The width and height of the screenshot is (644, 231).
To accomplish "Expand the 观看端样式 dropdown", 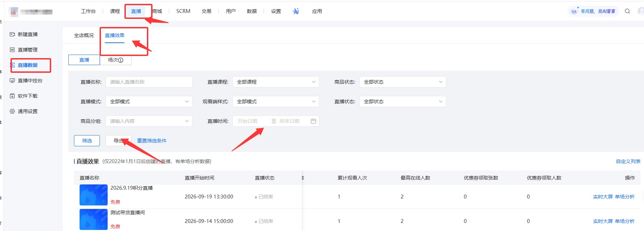I will tap(276, 101).
